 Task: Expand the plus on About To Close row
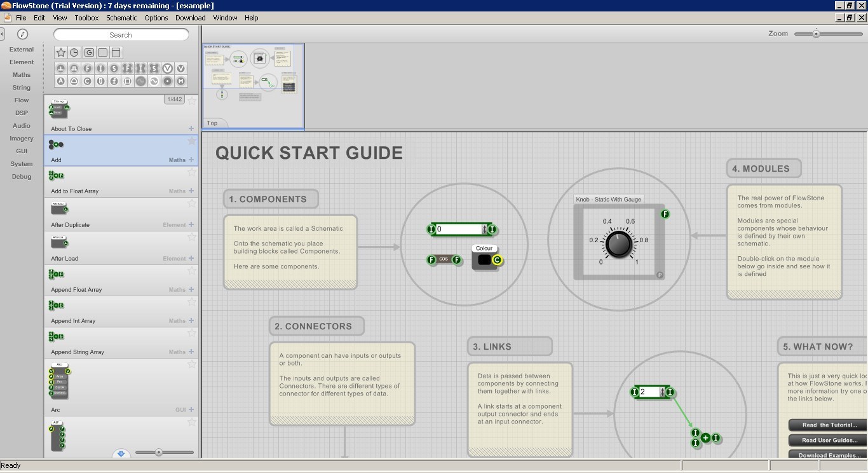click(x=191, y=128)
